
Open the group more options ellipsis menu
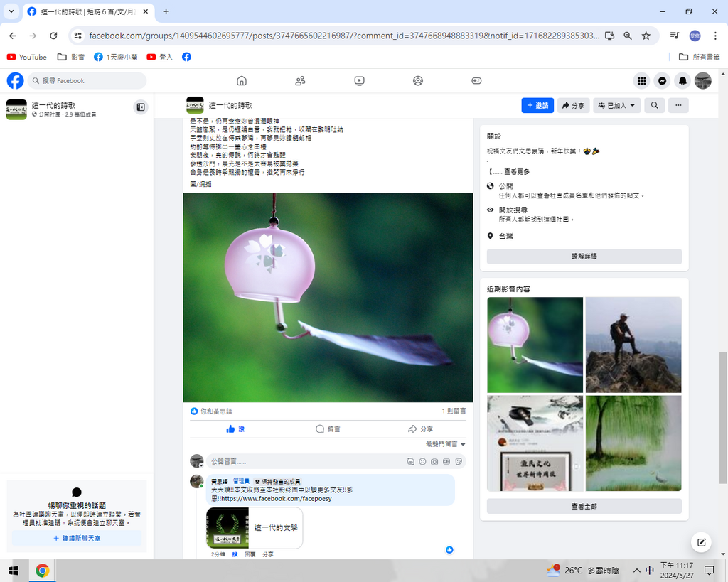678,105
